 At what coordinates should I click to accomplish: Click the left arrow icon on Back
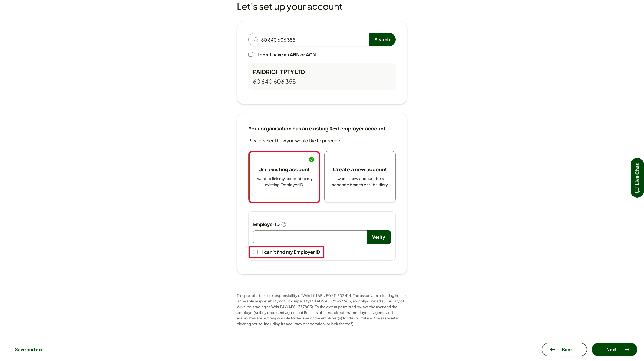pyautogui.click(x=552, y=350)
